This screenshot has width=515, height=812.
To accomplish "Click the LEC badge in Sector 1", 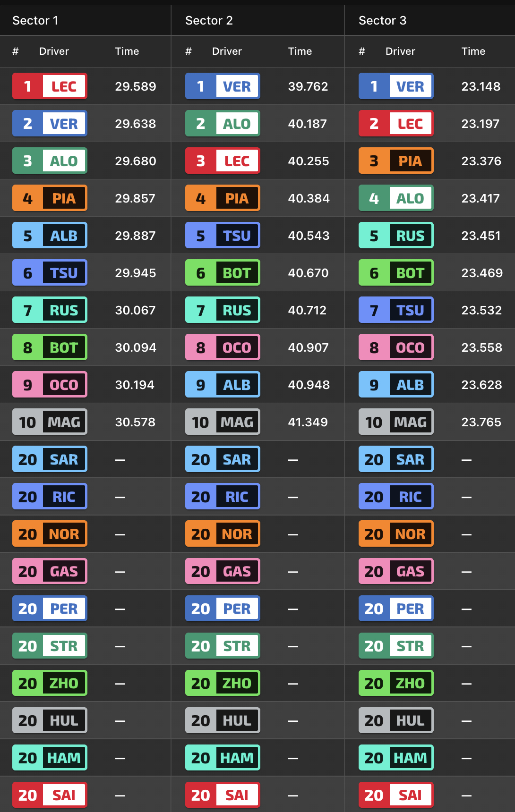I will coord(50,86).
